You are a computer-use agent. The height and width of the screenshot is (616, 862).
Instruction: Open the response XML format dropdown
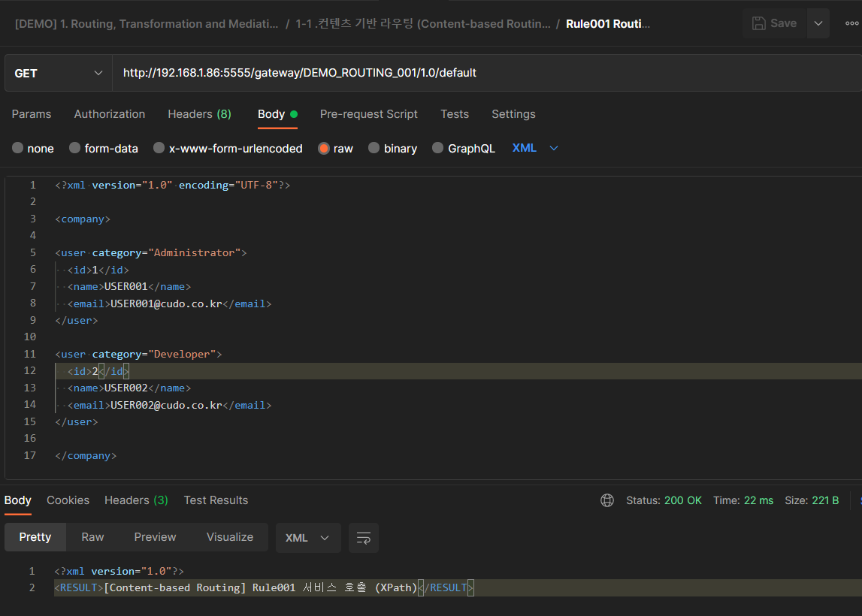coord(308,538)
